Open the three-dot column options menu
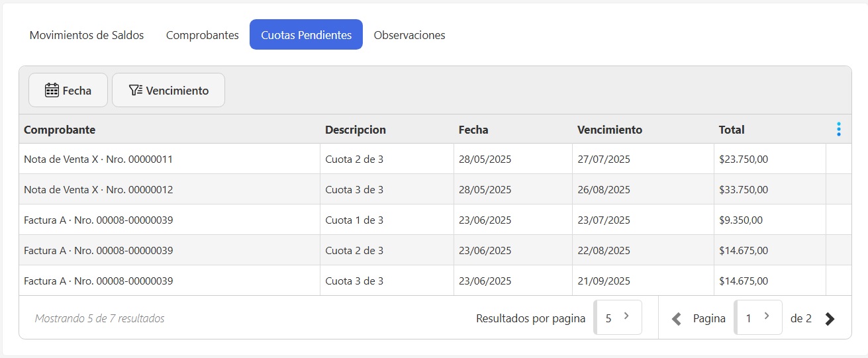 coord(838,130)
